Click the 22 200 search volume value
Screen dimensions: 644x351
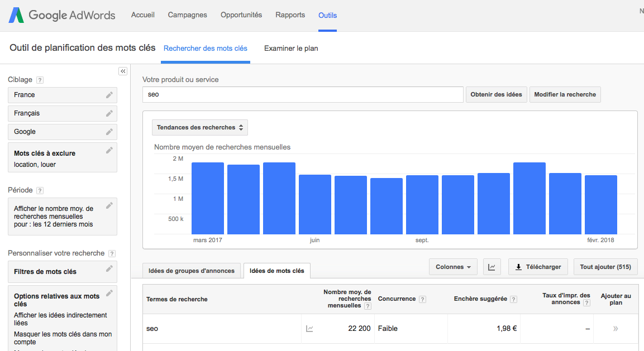click(359, 329)
